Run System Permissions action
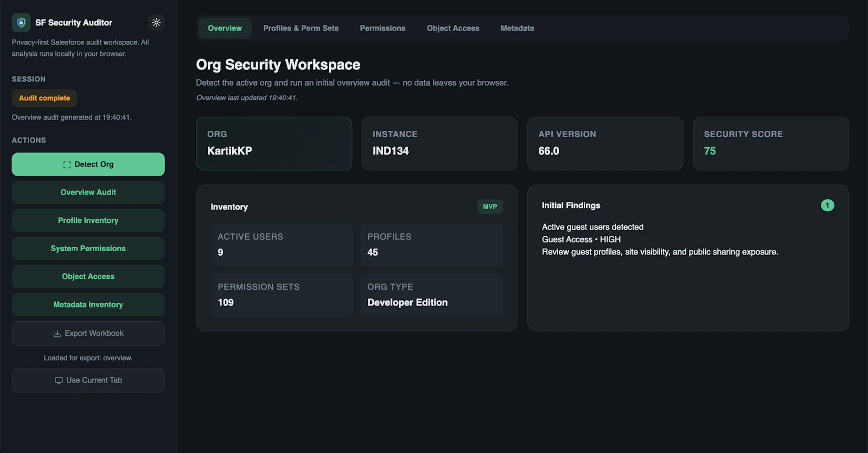 coord(88,248)
